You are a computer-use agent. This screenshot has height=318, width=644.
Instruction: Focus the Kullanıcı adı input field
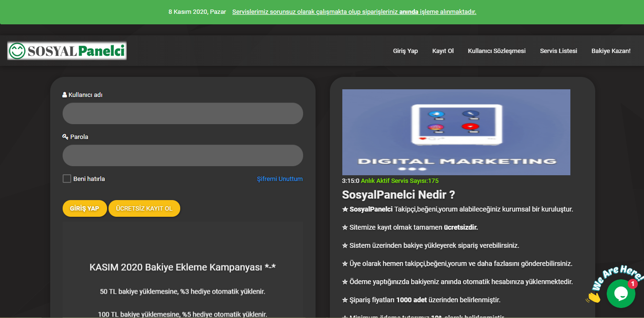pos(183,114)
